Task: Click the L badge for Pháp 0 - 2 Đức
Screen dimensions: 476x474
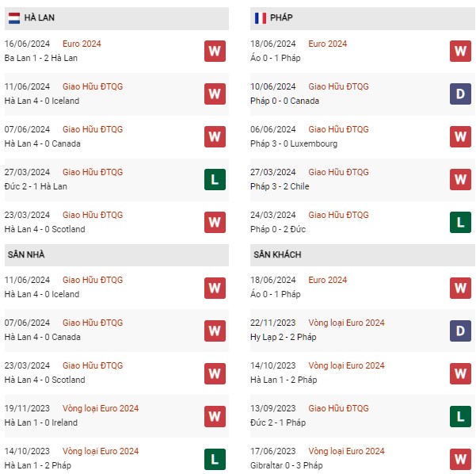Action: tap(460, 222)
